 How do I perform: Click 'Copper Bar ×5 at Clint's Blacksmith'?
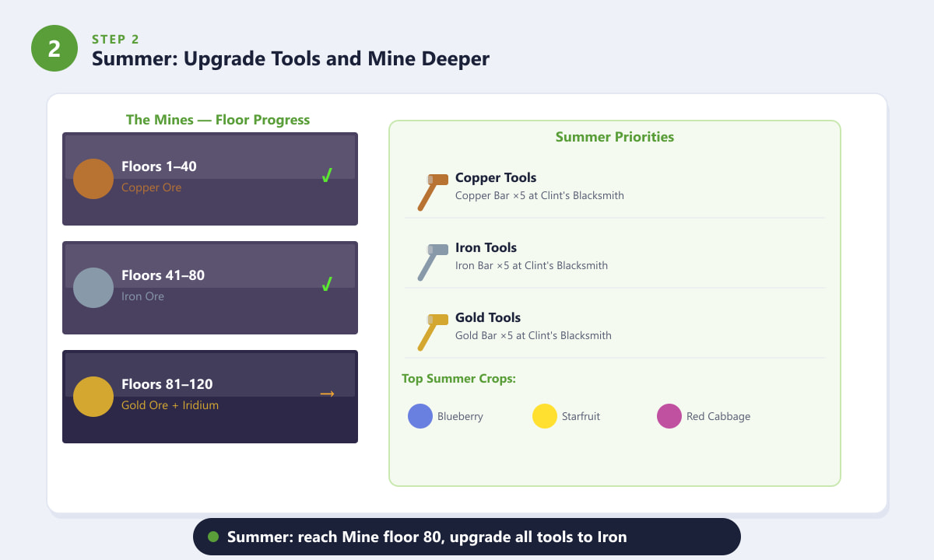[x=539, y=196]
